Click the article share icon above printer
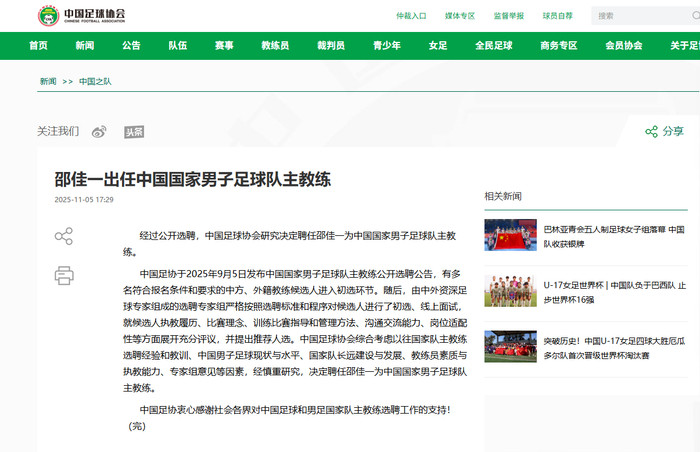 pyautogui.click(x=64, y=236)
